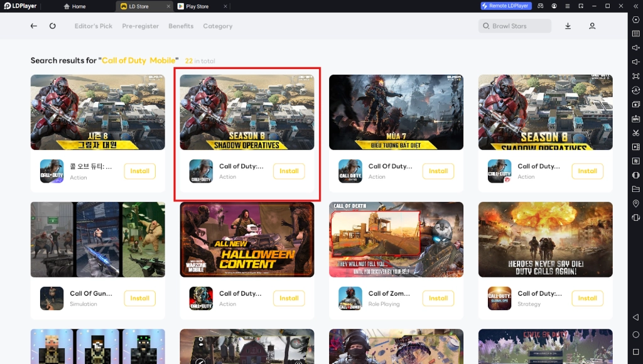Open virtual GPS location icon
Screen dimensions: 643x364
635,203
